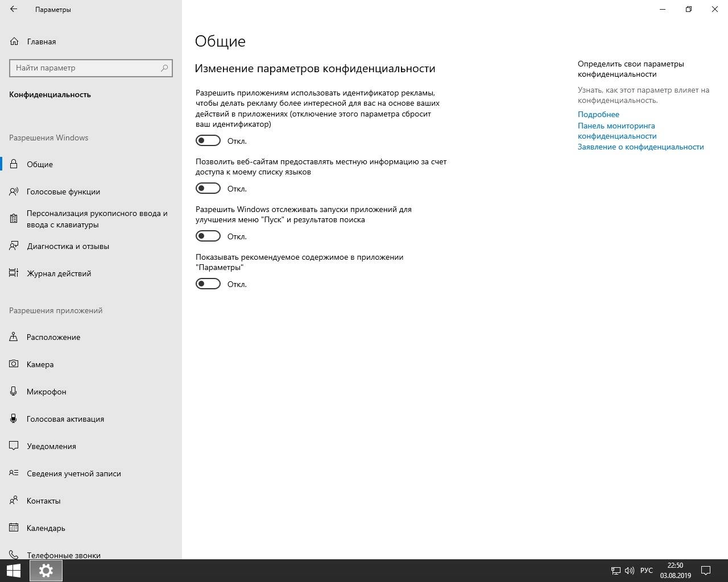Click the Разрешения Windows group heading
This screenshot has width=728, height=582.
(49, 138)
